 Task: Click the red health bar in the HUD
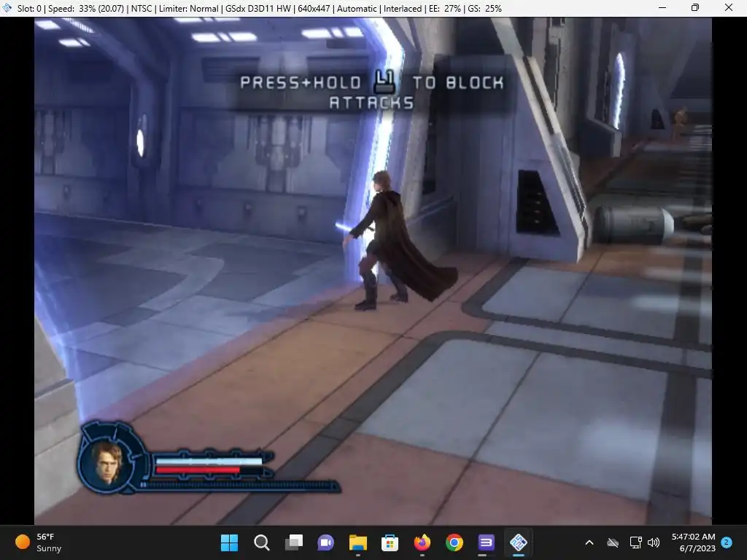tap(197, 470)
